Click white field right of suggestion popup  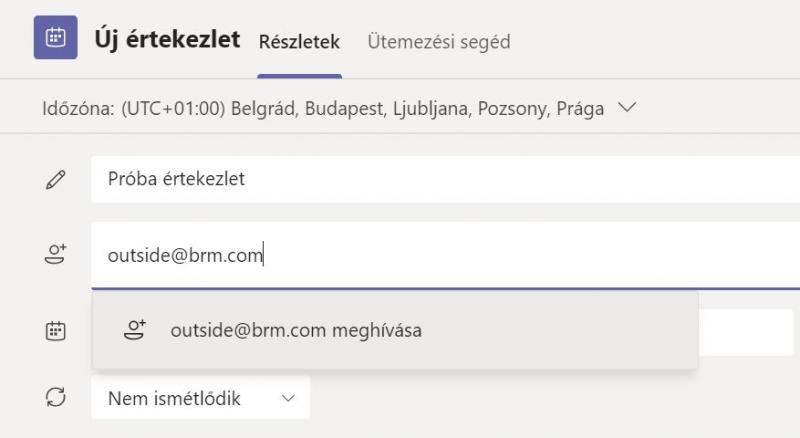click(746, 332)
